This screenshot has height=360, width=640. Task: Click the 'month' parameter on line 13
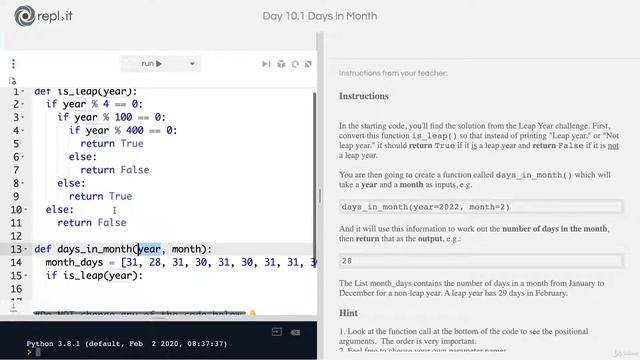(x=186, y=249)
